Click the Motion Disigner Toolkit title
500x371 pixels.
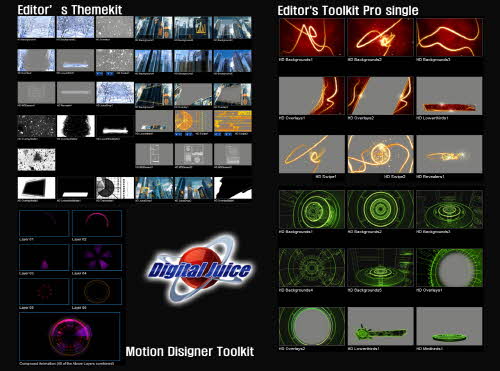pyautogui.click(x=190, y=351)
